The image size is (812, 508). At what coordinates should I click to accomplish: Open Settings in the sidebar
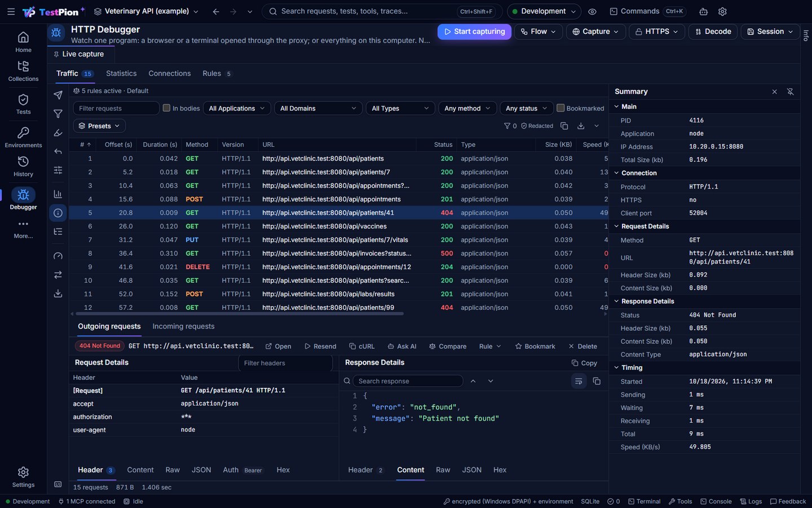coord(23,477)
